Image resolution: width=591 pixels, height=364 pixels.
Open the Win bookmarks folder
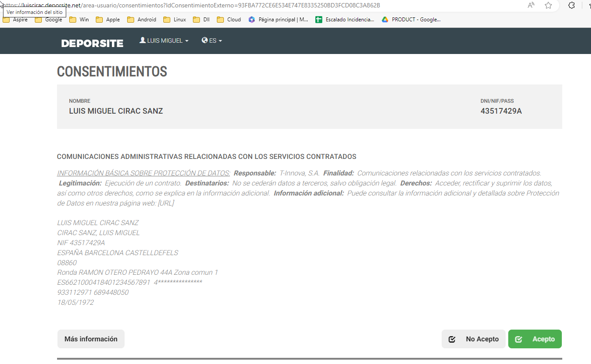coord(79,20)
